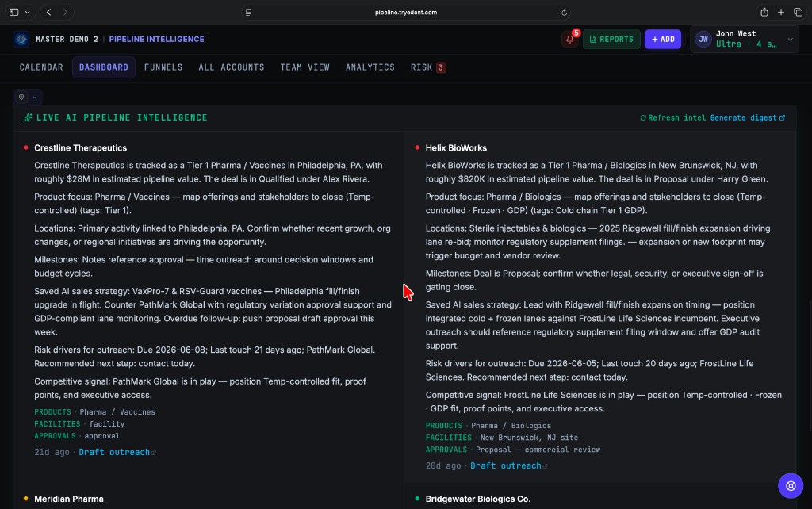The image size is (812, 509).
Task: Open the notifications bell with 5 alerts
Action: 570,40
